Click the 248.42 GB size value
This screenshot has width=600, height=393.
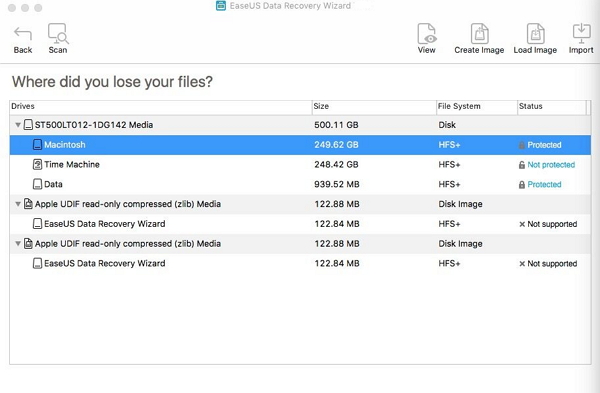point(336,165)
